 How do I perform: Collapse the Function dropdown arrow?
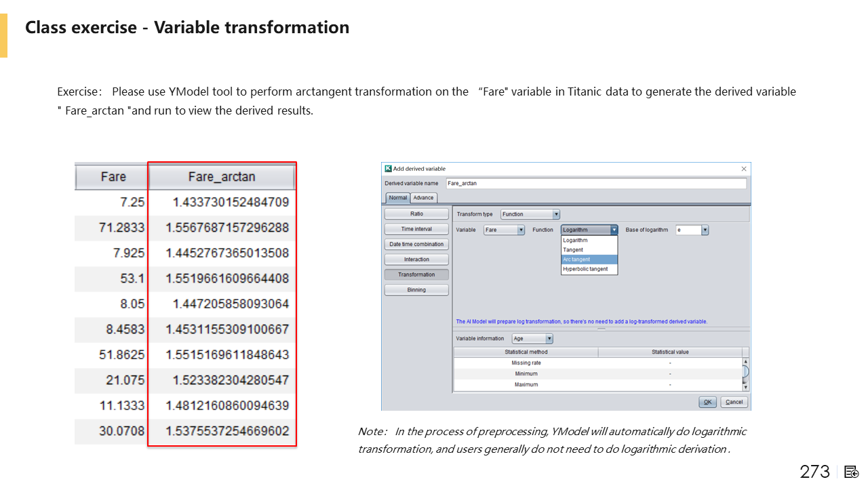coord(614,230)
